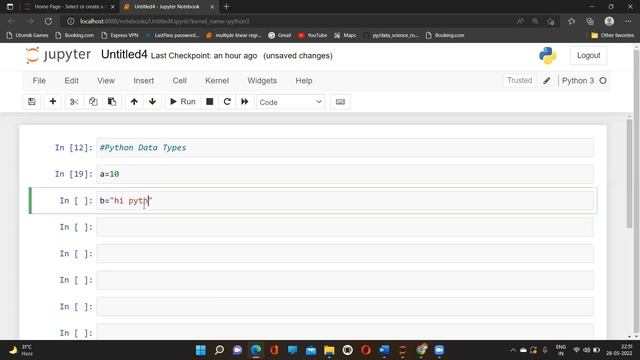Viewport: 640px width, 360px height.
Task: Open File Explorer from taskbar
Action: (x=329, y=350)
